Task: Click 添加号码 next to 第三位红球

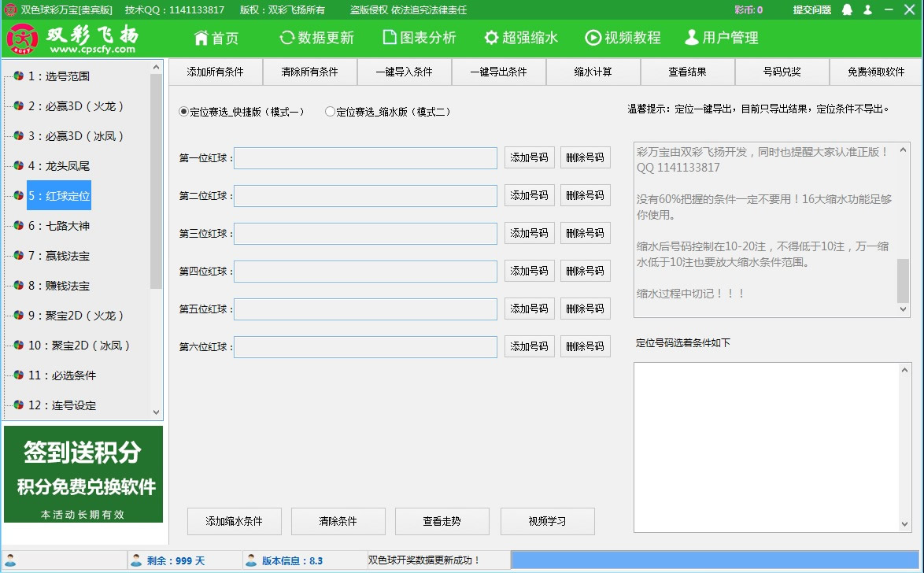Action: (529, 233)
